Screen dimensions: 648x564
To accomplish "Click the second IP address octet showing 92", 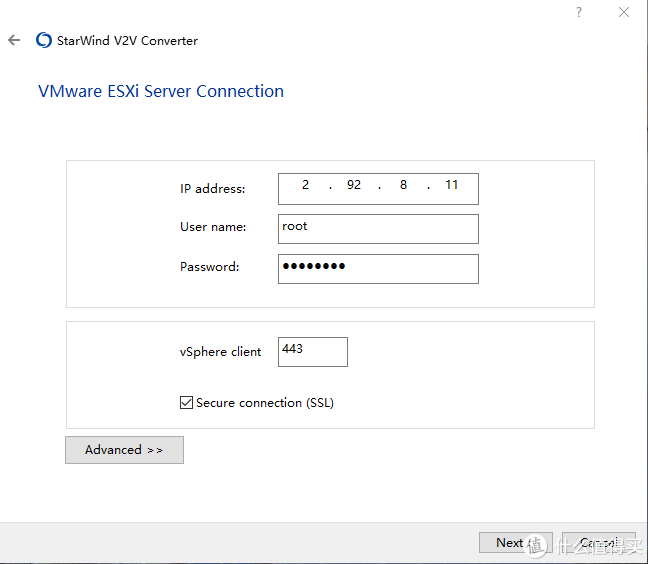I will pos(354,185).
